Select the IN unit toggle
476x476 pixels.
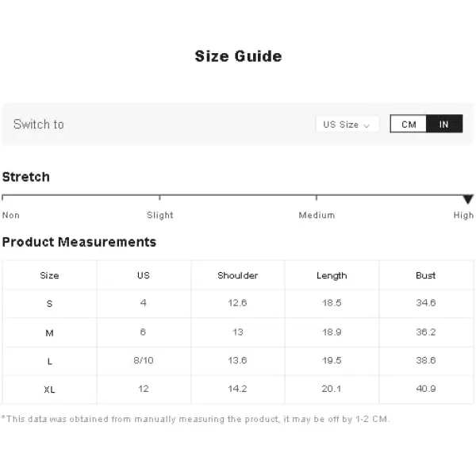coord(444,124)
